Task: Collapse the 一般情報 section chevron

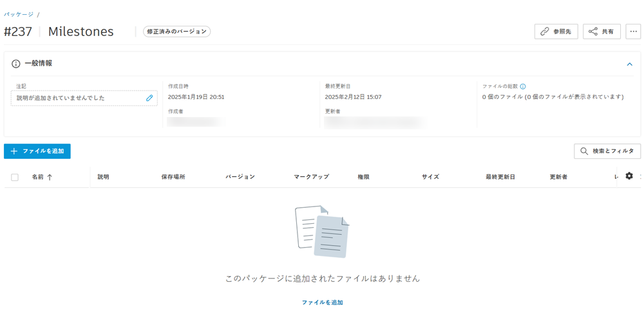Action: (x=629, y=64)
